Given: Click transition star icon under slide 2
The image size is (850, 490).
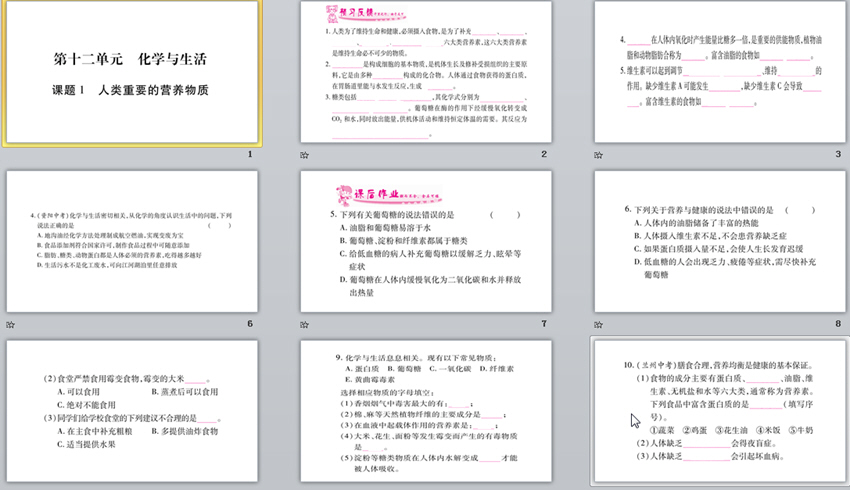Looking at the screenshot, I should (x=305, y=155).
